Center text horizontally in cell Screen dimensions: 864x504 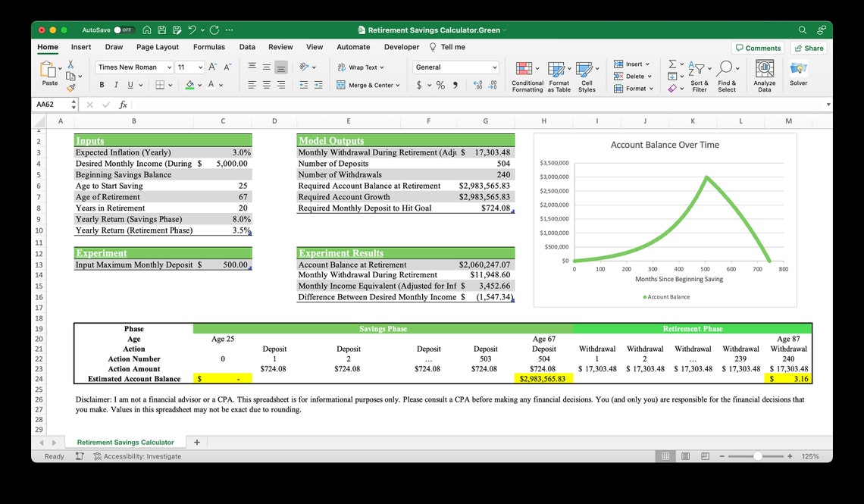[267, 85]
